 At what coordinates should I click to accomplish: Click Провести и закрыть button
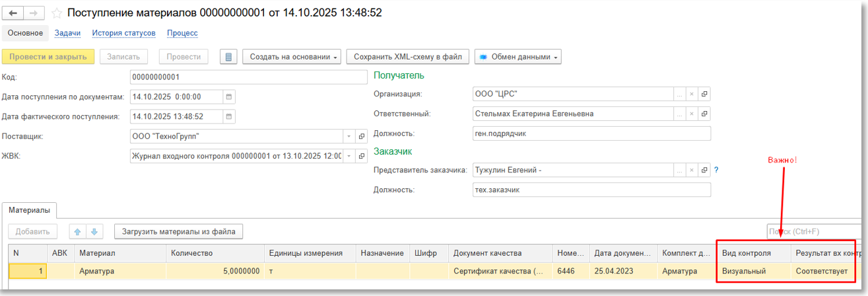coord(48,57)
